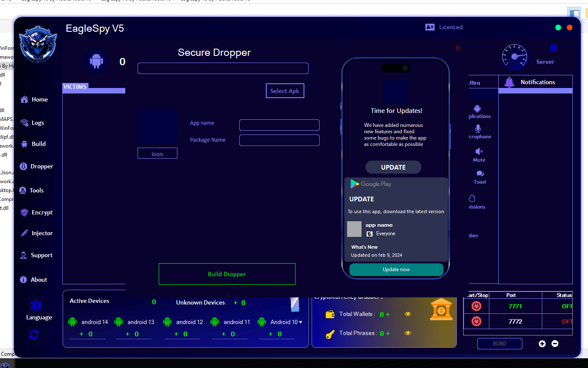Click the Notifications bell icon
588x368 pixels.
pyautogui.click(x=509, y=82)
